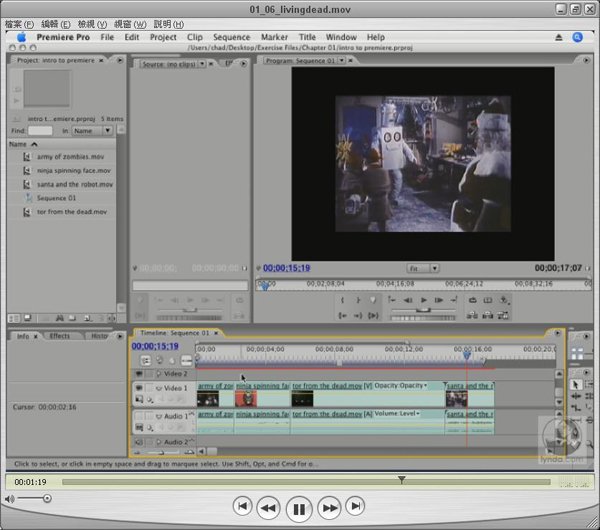The image size is (600, 530).
Task: Open the Sequence menu
Action: 232,37
